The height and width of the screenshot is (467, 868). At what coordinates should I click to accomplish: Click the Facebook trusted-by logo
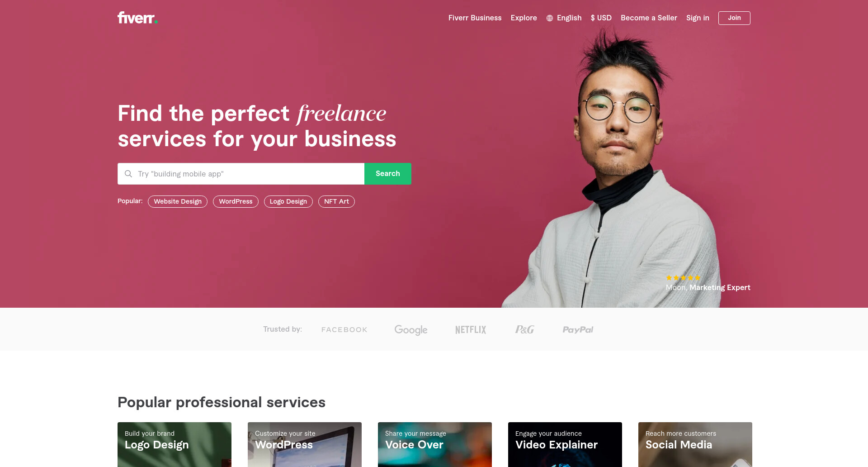click(344, 330)
